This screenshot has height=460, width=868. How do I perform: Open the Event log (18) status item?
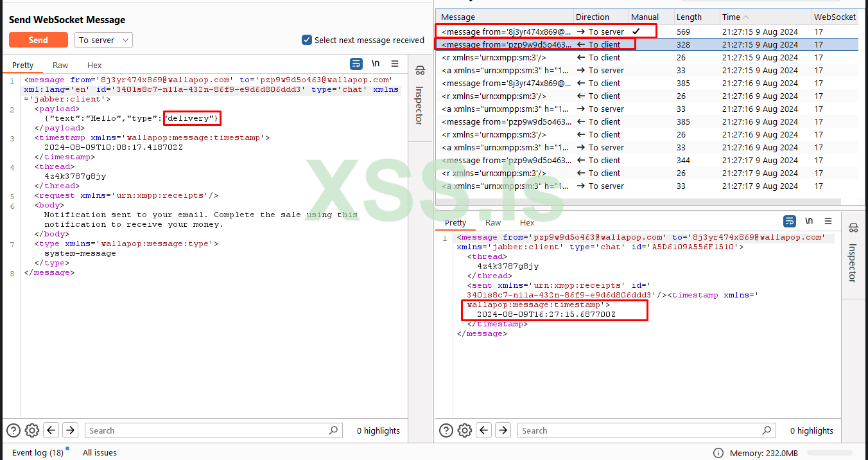pyautogui.click(x=38, y=452)
